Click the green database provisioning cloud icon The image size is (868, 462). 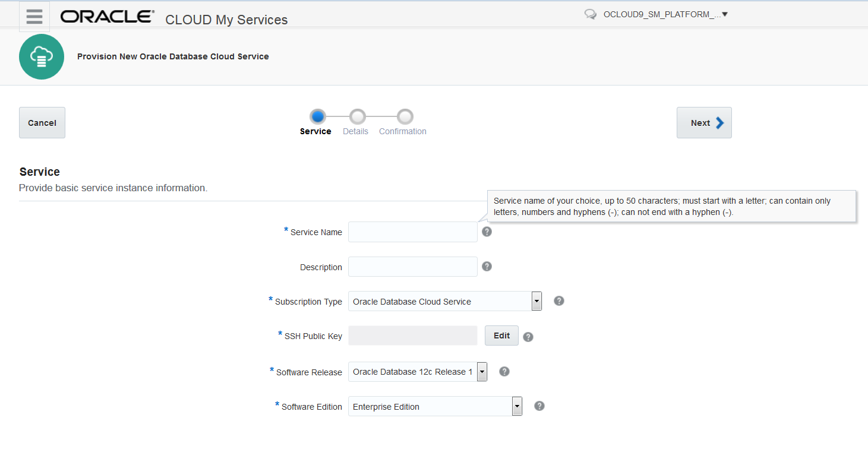[42, 56]
